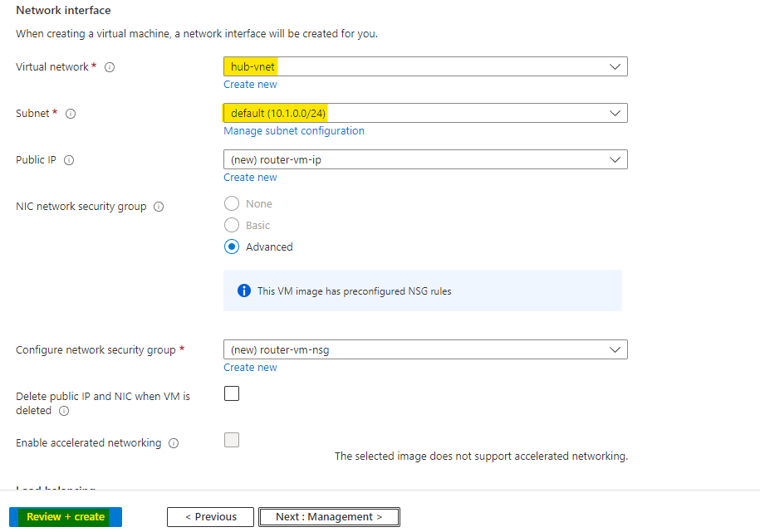
Task: Choose the Advanced NSG radio option
Action: (x=232, y=246)
